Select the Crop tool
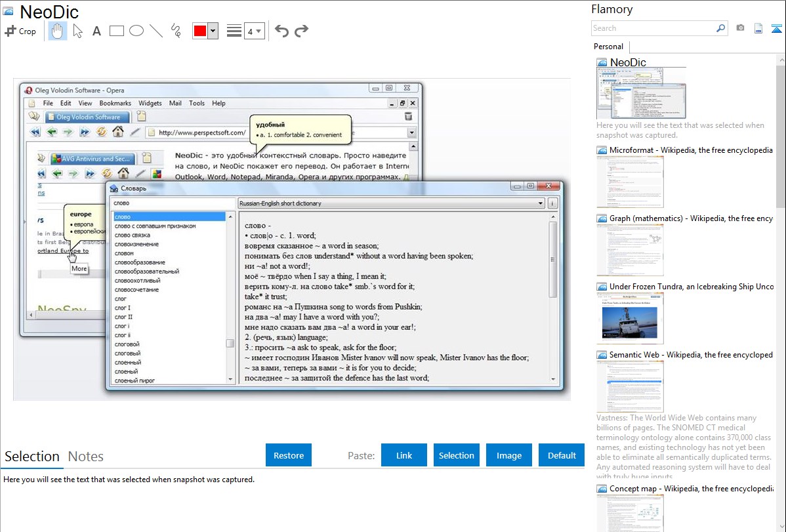Viewport: 786px width, 532px height. point(20,31)
